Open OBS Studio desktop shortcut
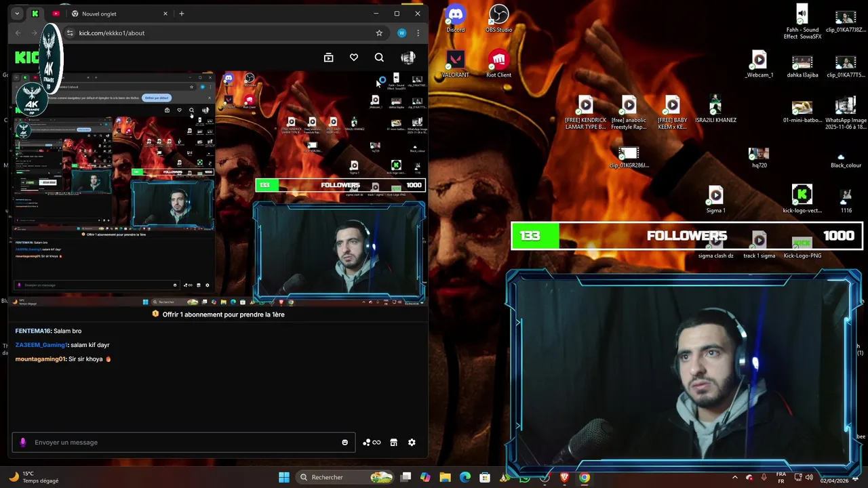868x488 pixels. pos(498,19)
